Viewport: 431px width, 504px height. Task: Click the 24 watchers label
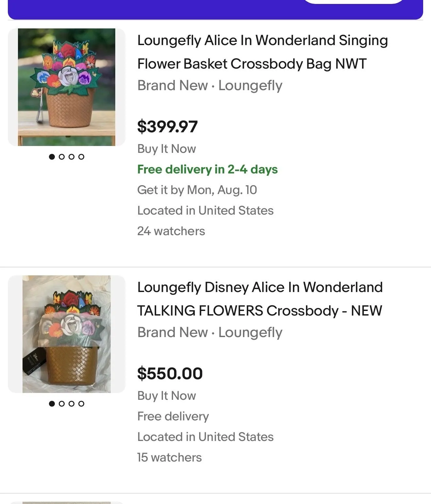[171, 231]
